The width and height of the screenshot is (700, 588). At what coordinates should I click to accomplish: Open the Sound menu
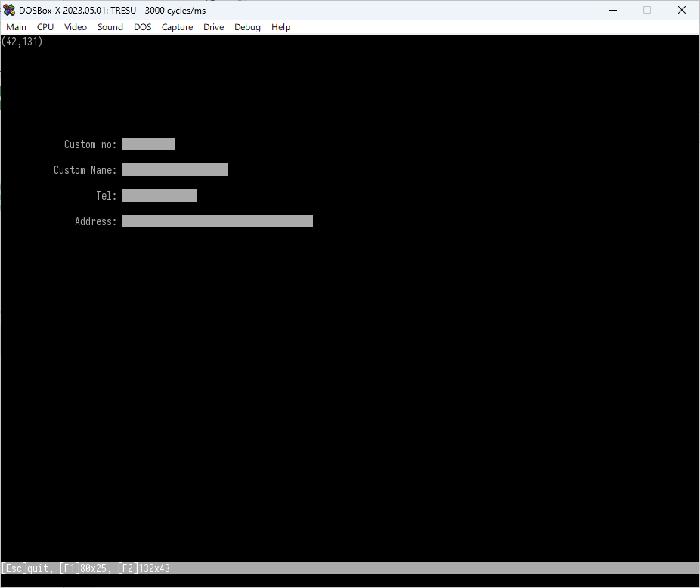[x=110, y=27]
